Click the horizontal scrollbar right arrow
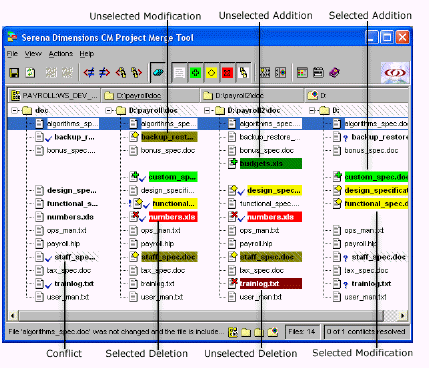The image size is (429, 368). (403, 315)
